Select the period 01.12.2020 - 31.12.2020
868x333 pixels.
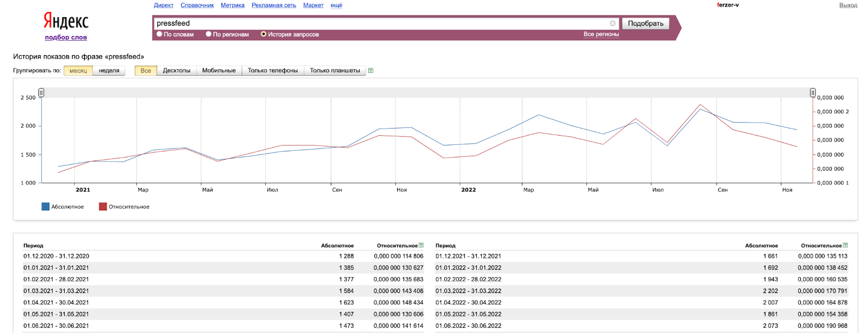point(56,256)
